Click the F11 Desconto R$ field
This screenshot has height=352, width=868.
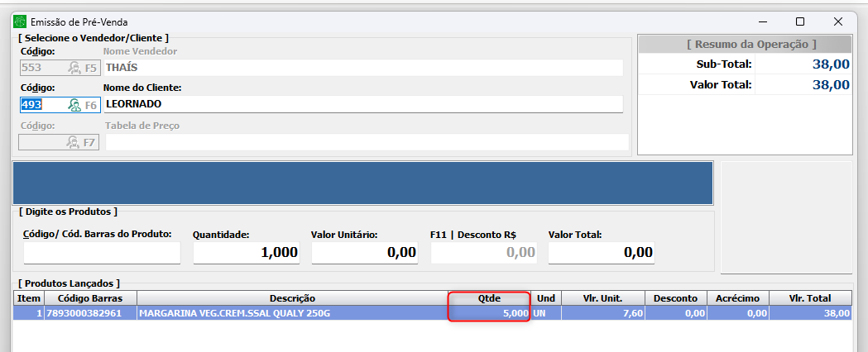click(x=483, y=252)
